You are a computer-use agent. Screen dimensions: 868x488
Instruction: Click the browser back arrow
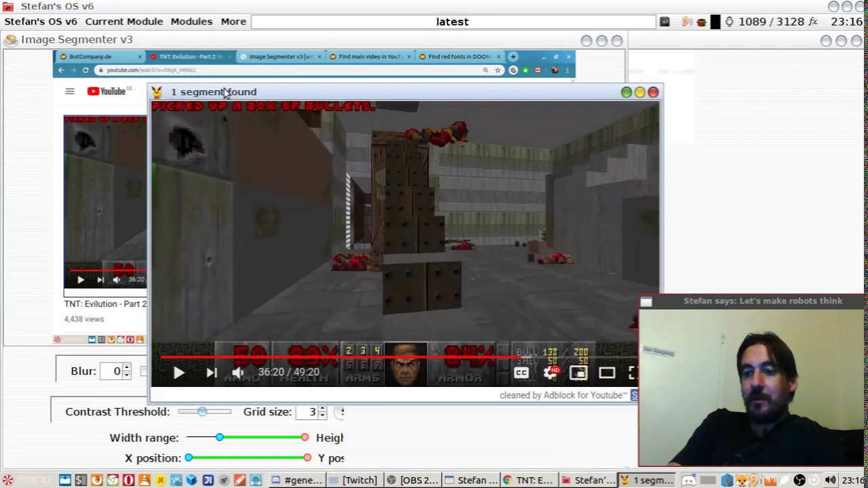61,70
